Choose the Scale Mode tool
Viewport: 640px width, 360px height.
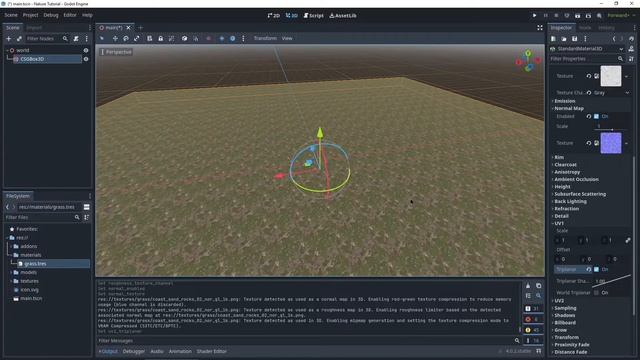click(x=137, y=38)
